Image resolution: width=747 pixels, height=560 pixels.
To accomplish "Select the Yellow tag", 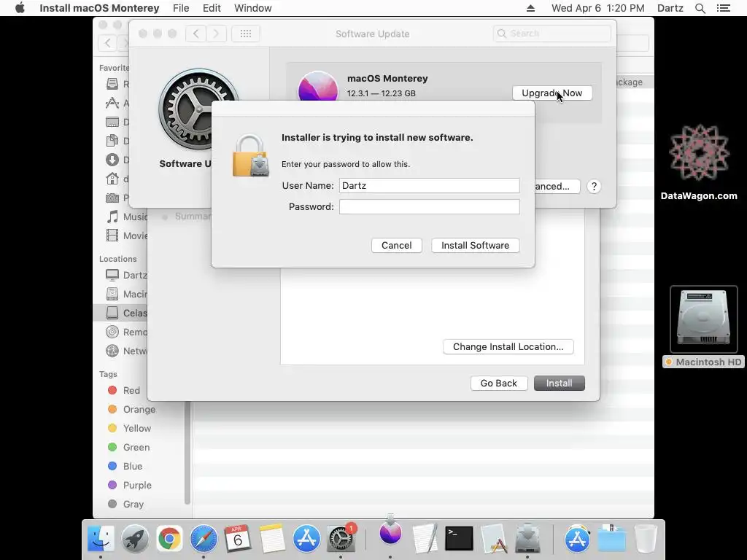I will pyautogui.click(x=130, y=428).
